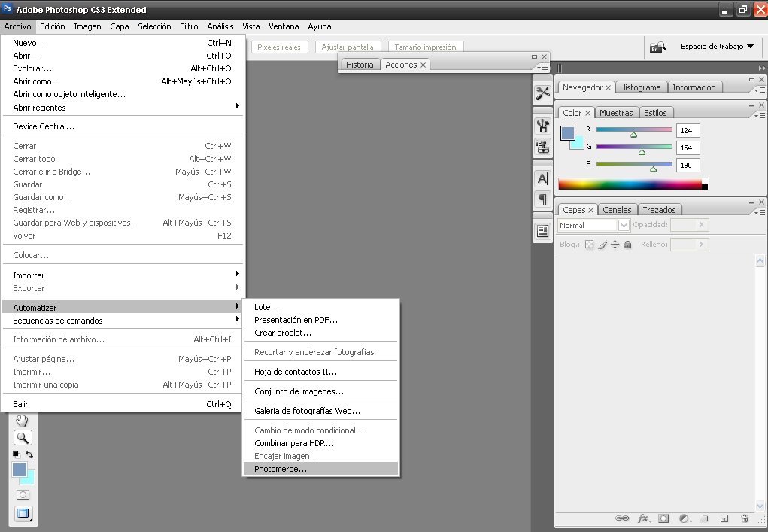The image size is (768, 532).
Task: Select the Zoom tool in the toolbox
Action: tap(23, 437)
